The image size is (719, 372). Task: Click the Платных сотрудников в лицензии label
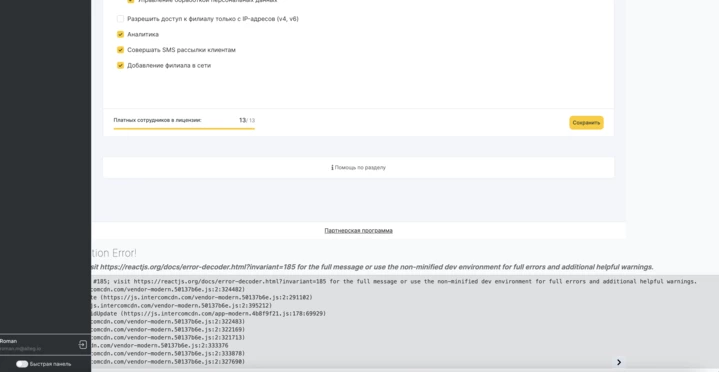[157, 120]
